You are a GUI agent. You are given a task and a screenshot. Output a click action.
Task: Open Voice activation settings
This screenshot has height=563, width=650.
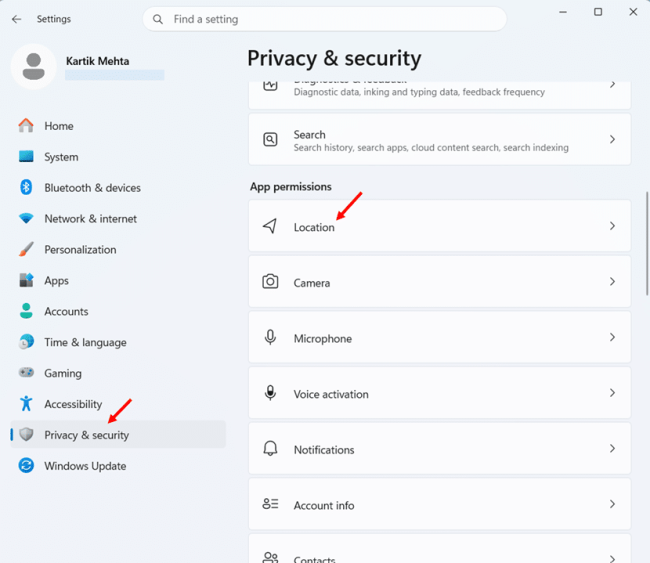(x=439, y=393)
